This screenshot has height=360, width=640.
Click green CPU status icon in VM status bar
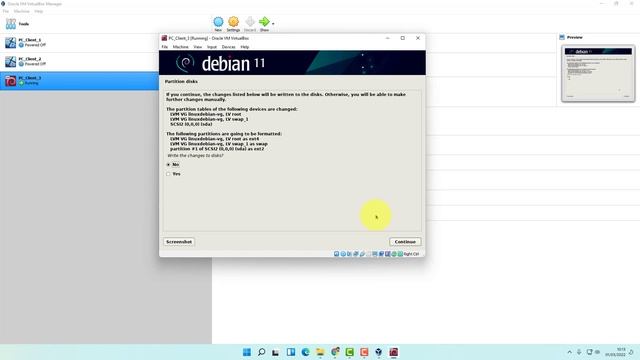click(394, 254)
